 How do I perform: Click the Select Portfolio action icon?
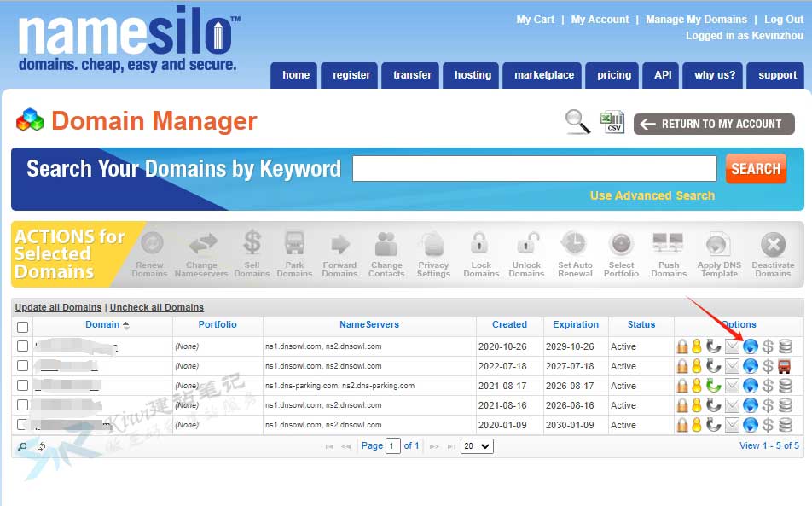pos(621,243)
